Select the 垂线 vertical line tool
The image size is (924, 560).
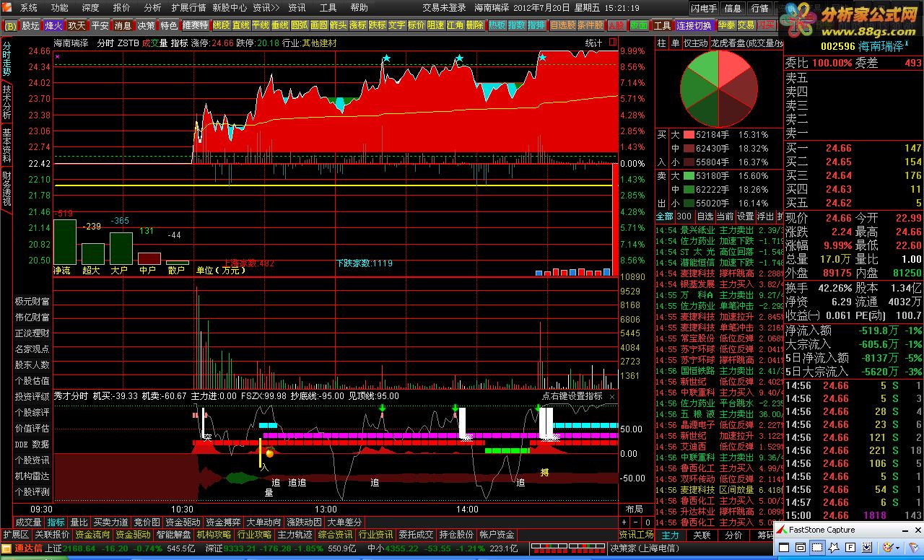[x=279, y=25]
